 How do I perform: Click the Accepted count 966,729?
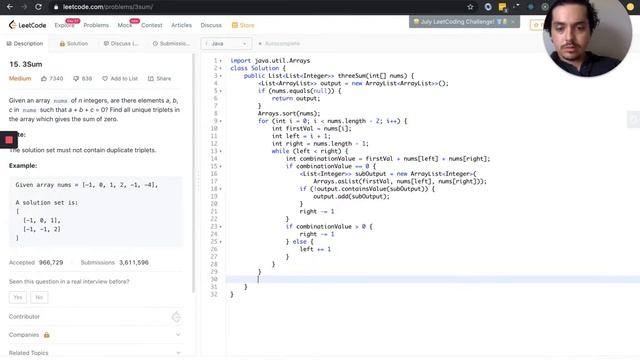pyautogui.click(x=51, y=262)
